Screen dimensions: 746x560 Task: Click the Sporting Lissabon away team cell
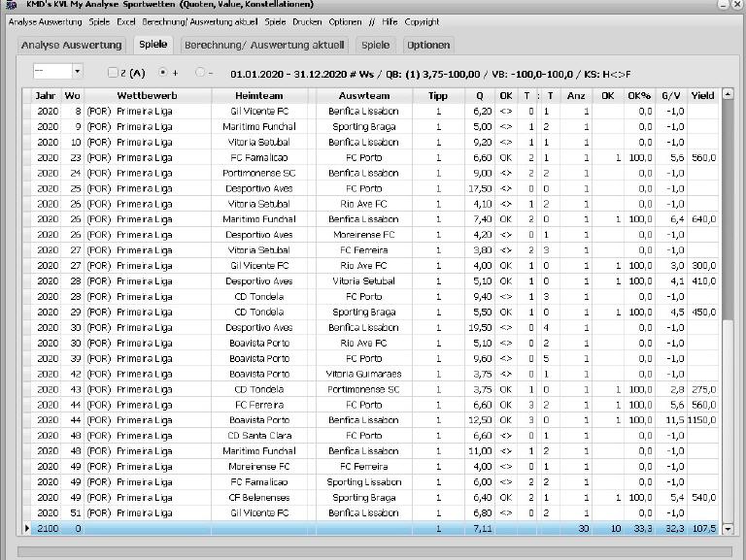coord(364,482)
